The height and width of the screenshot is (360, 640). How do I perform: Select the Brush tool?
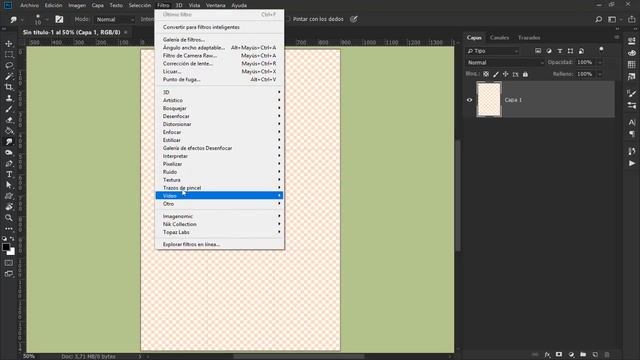pos(9,109)
